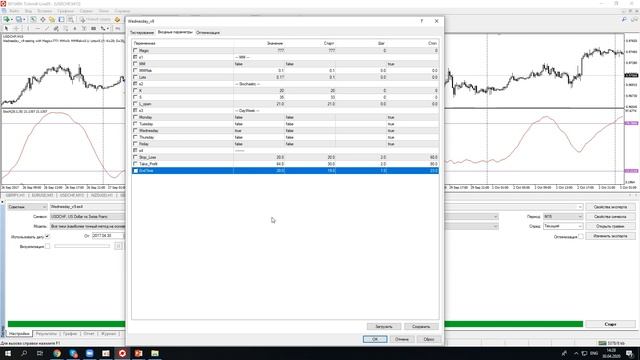Screen dimensions: 640x360
Task: Toggle the Navigator toolbar icon
Action: tap(52, 19)
